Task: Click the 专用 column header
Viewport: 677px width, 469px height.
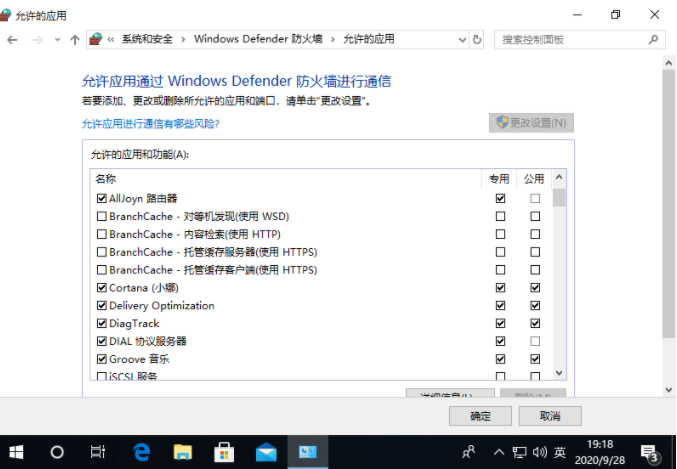Action: tap(499, 179)
